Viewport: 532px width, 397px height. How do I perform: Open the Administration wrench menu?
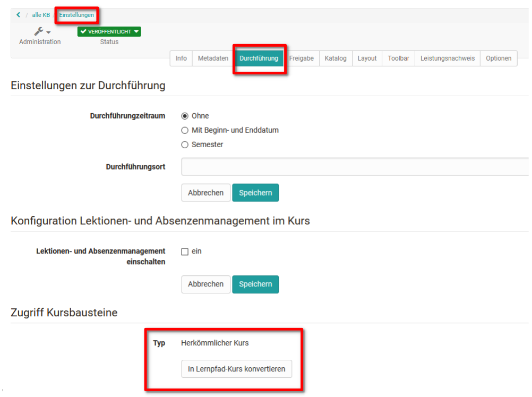(37, 31)
